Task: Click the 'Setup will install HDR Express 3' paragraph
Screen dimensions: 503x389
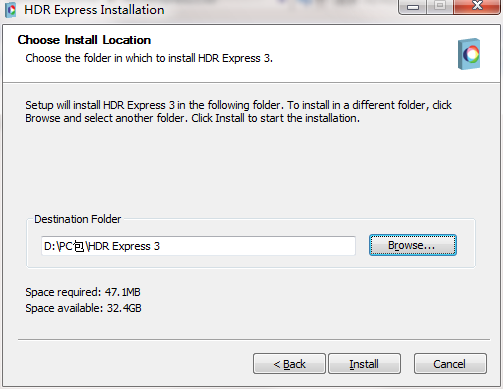Action: 238,112
